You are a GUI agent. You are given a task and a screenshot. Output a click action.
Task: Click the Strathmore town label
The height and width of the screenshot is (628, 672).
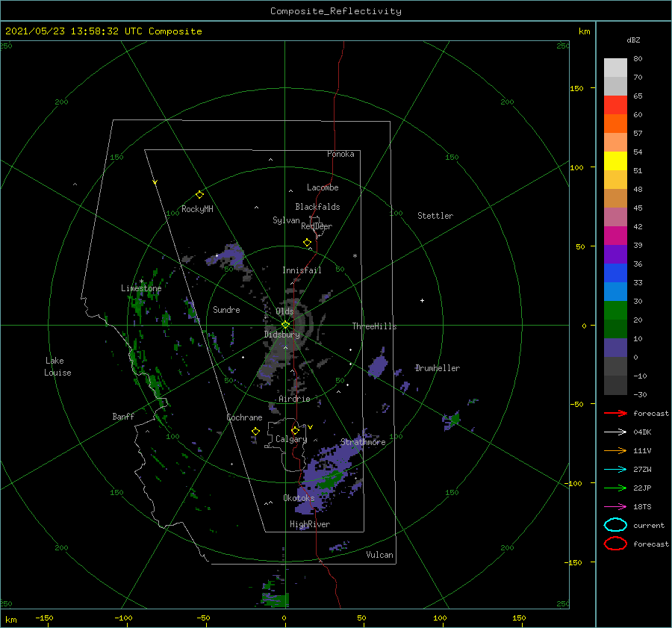[363, 442]
